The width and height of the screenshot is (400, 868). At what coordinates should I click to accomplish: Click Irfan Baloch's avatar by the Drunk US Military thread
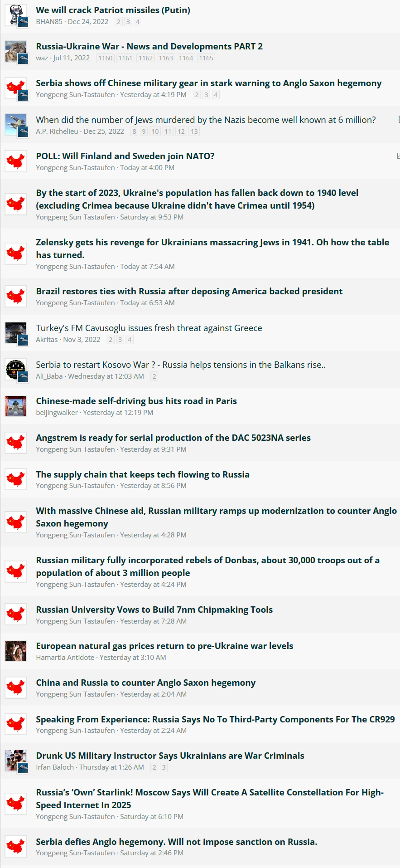pos(16,761)
